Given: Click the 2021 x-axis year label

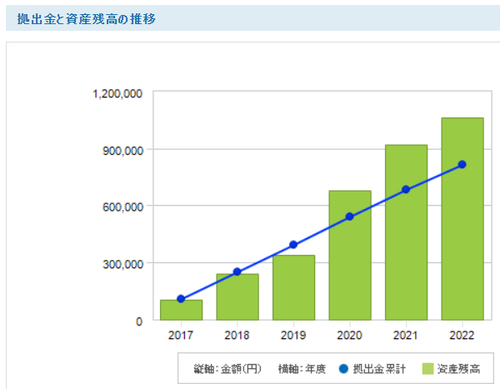Looking at the screenshot, I should coord(406,335).
